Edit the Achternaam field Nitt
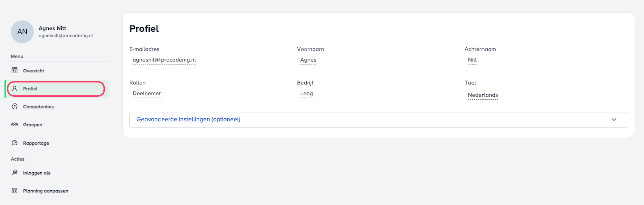Viewport: 644px width, 205px height. point(472,60)
